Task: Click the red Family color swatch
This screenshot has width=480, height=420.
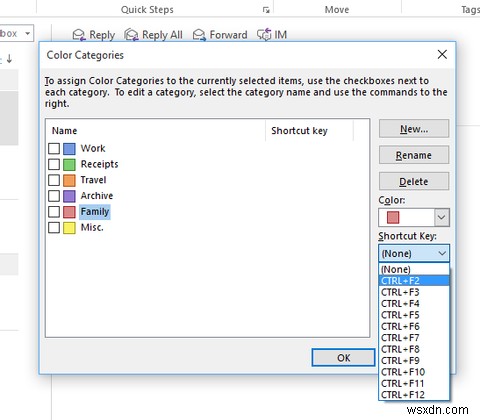Action: pos(69,212)
